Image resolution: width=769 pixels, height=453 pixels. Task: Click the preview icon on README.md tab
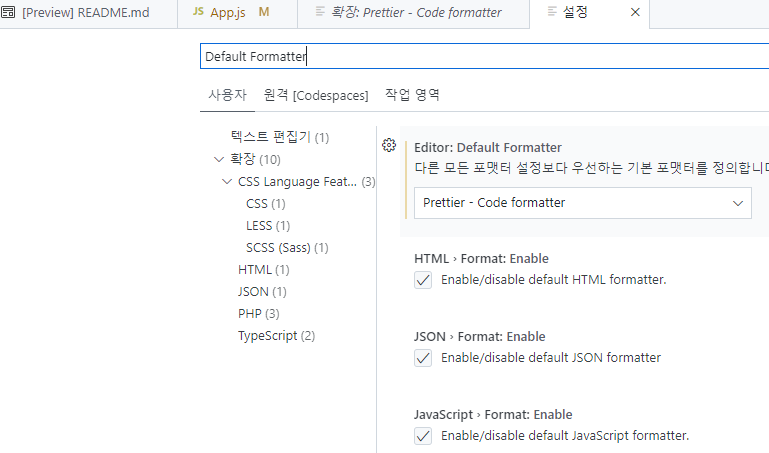8,12
